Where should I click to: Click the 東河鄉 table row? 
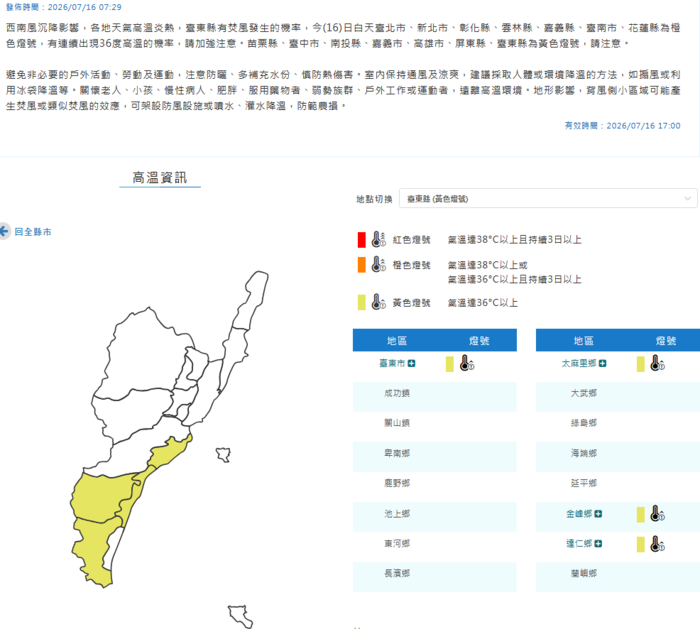(435, 547)
